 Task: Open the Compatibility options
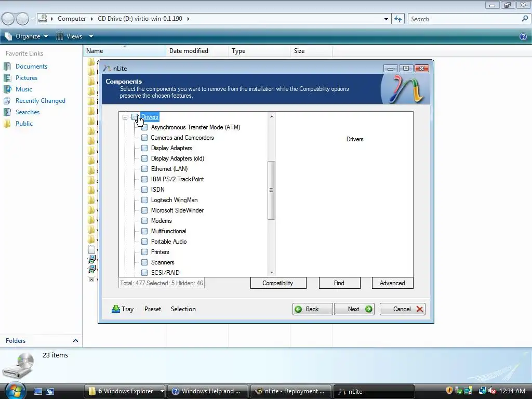[x=278, y=283]
